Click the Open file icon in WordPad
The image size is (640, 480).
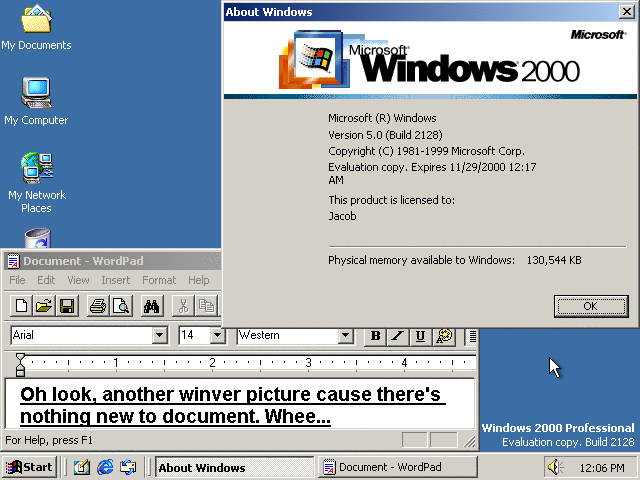(44, 306)
